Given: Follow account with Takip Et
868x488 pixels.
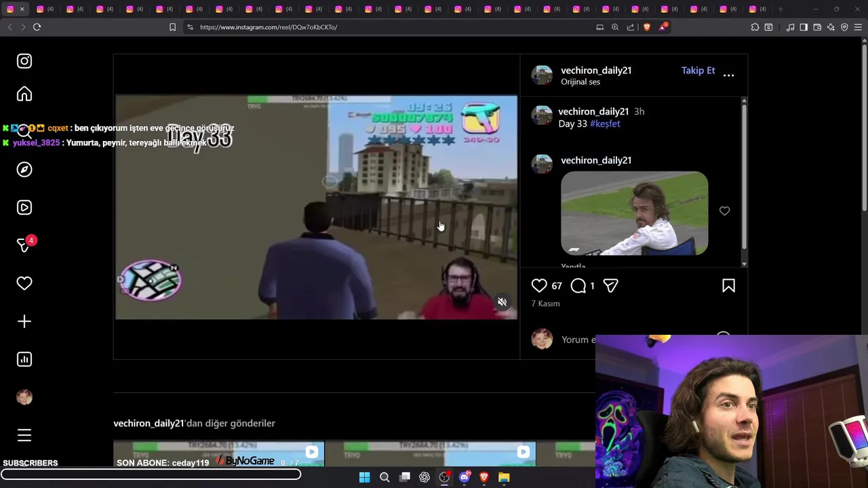Looking at the screenshot, I should tap(698, 70).
